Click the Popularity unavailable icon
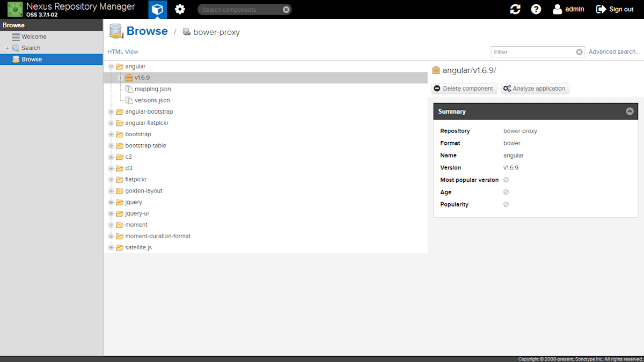Screen dimensions: 644x362 506,204
